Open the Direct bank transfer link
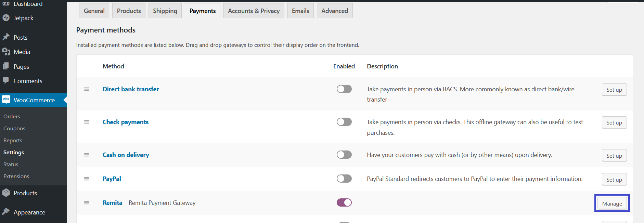 point(131,89)
